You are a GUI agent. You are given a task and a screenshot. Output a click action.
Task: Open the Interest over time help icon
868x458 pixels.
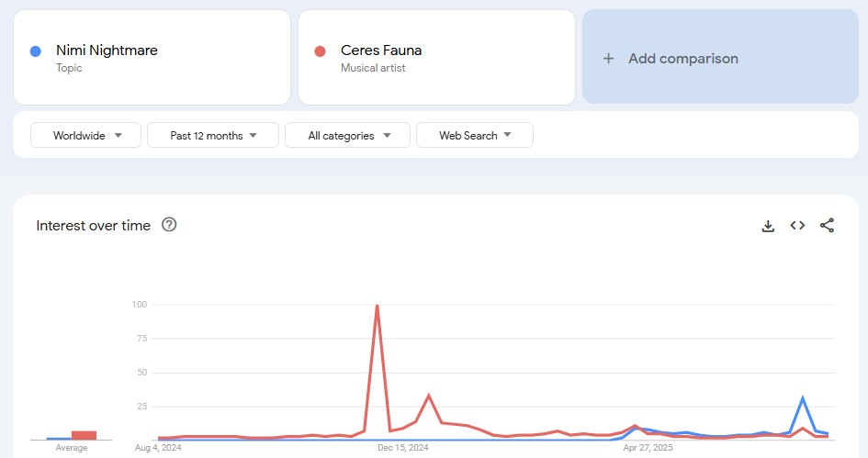[169, 225]
